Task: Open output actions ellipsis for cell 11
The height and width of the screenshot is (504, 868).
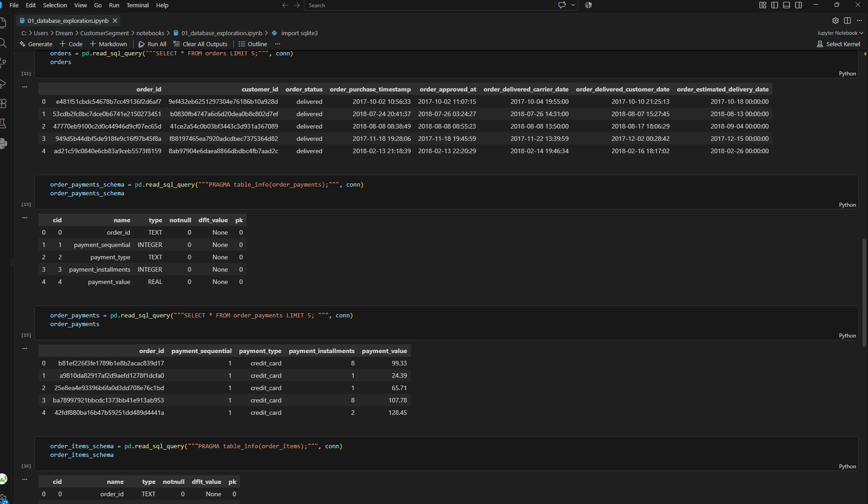Action: click(25, 86)
